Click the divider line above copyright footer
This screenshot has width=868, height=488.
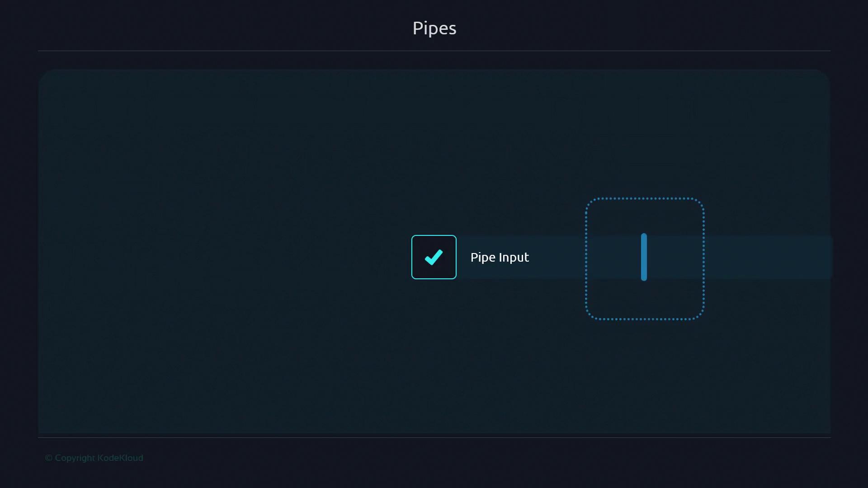(x=434, y=437)
